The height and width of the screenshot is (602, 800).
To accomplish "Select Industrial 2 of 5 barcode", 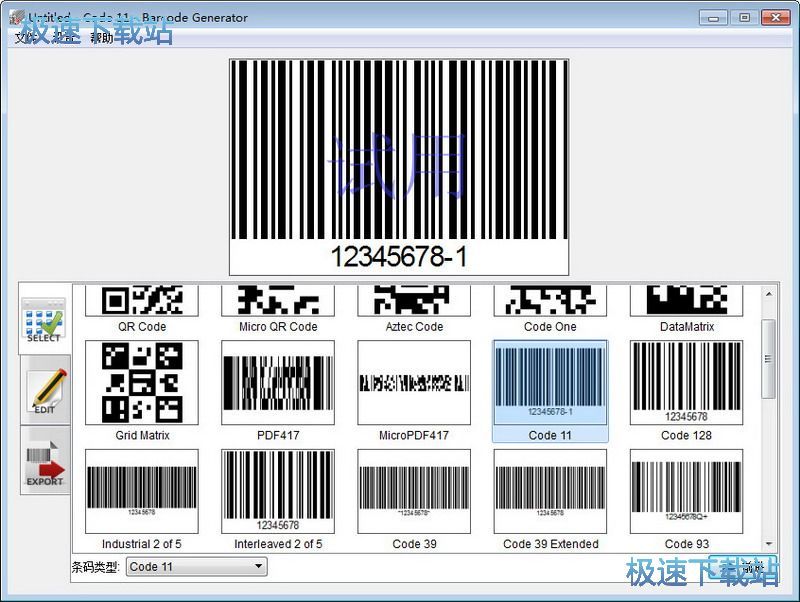I will [x=141, y=491].
